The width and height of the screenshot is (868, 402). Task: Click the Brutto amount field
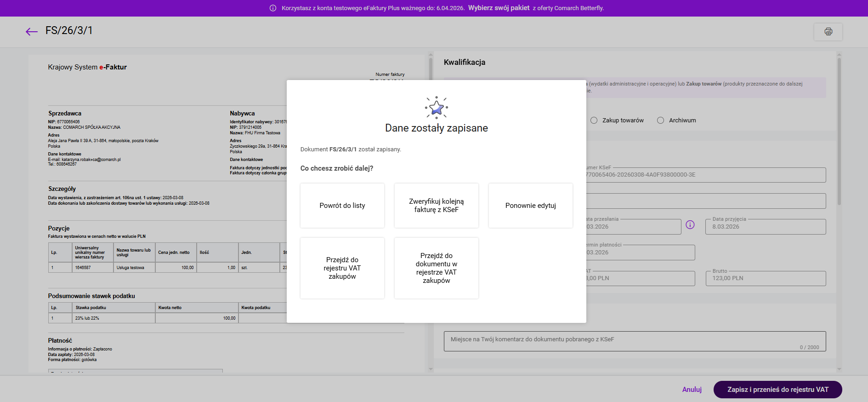766,278
